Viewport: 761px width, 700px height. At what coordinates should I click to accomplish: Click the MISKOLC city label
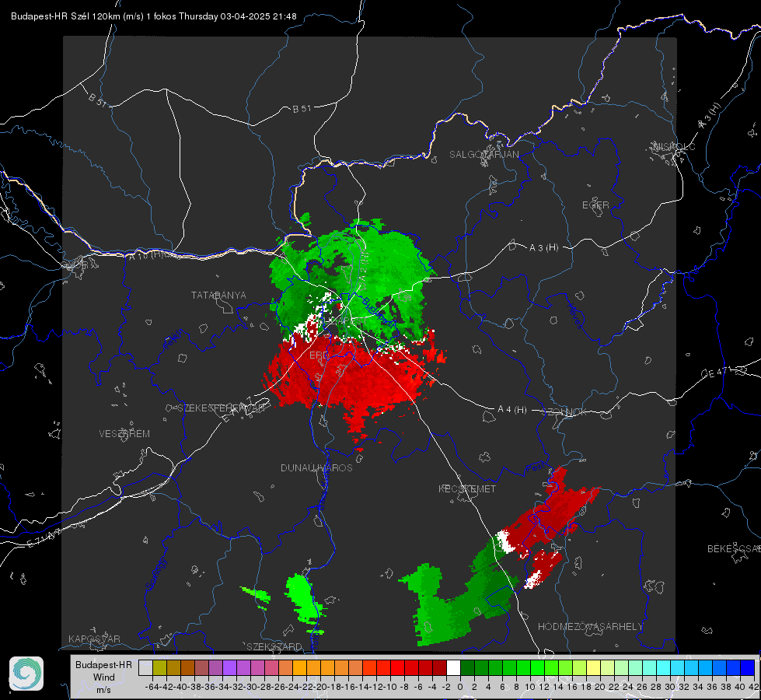(x=674, y=146)
